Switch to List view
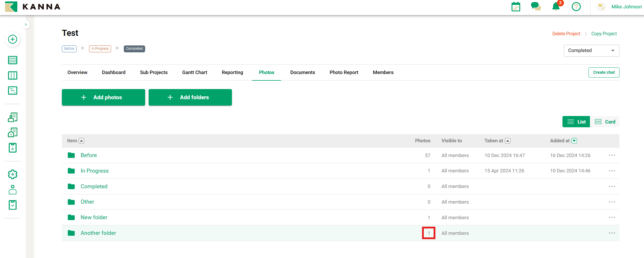Image resolution: width=644 pixels, height=258 pixels. tap(576, 122)
